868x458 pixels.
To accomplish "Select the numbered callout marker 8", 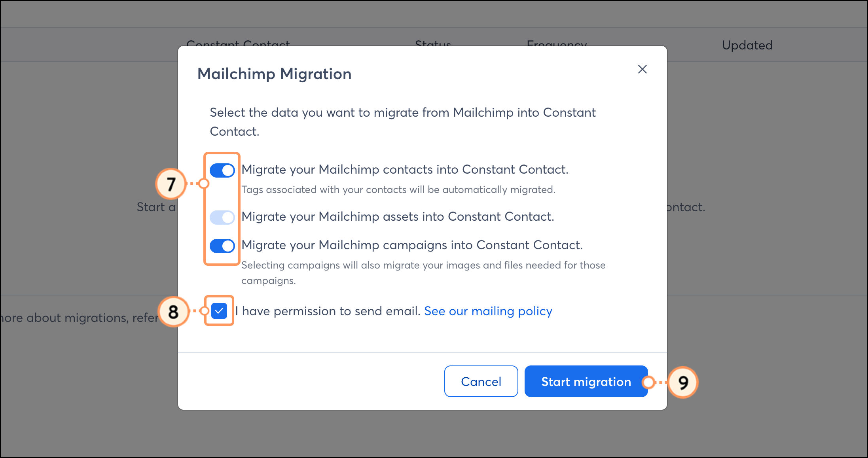I will (173, 311).
